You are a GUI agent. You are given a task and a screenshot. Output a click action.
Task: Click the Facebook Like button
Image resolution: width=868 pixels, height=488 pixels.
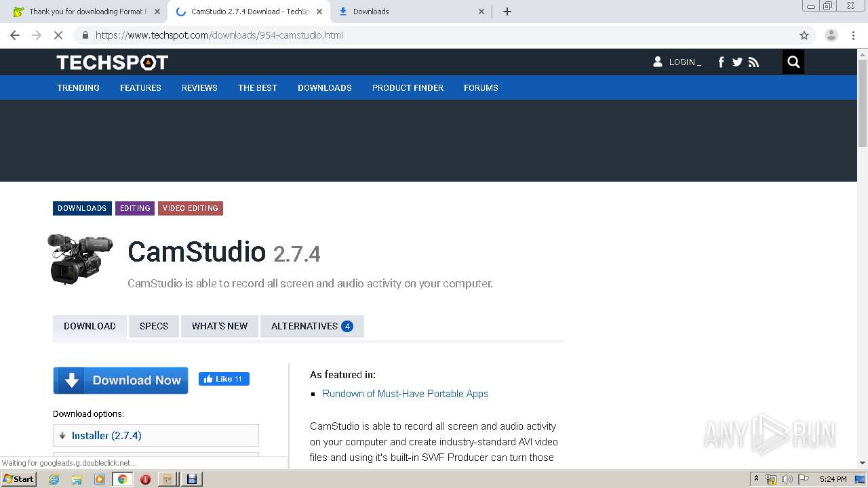224,379
